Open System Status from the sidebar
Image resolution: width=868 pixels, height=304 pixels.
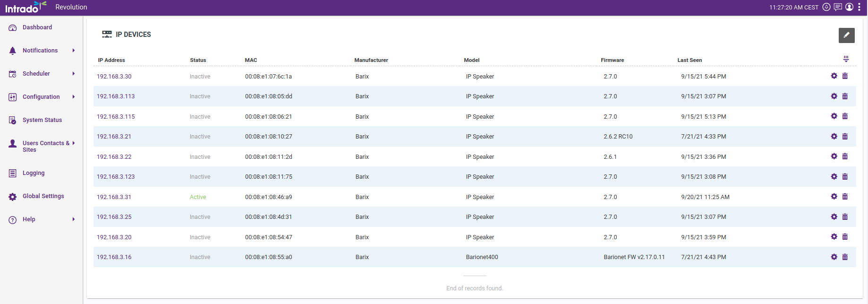click(x=42, y=120)
